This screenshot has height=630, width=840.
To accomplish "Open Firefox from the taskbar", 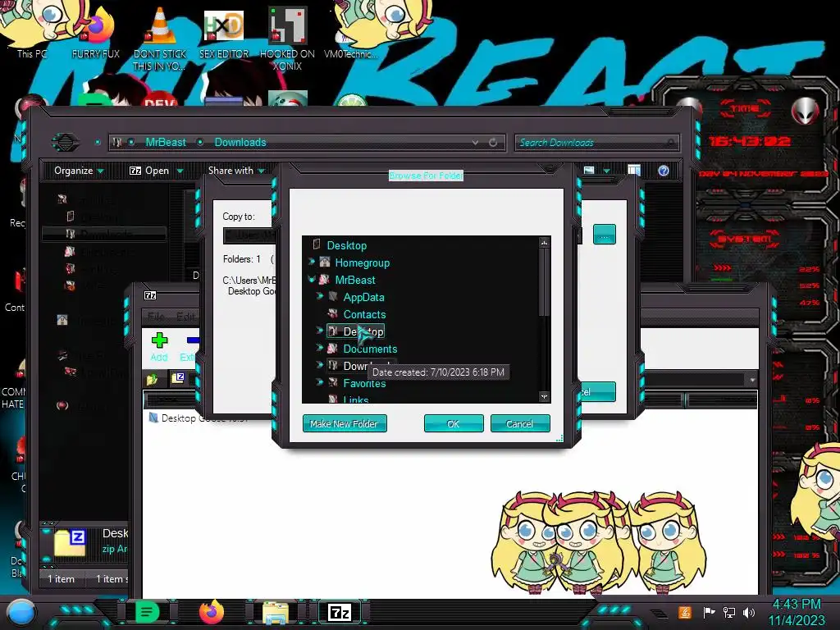I will [x=211, y=612].
